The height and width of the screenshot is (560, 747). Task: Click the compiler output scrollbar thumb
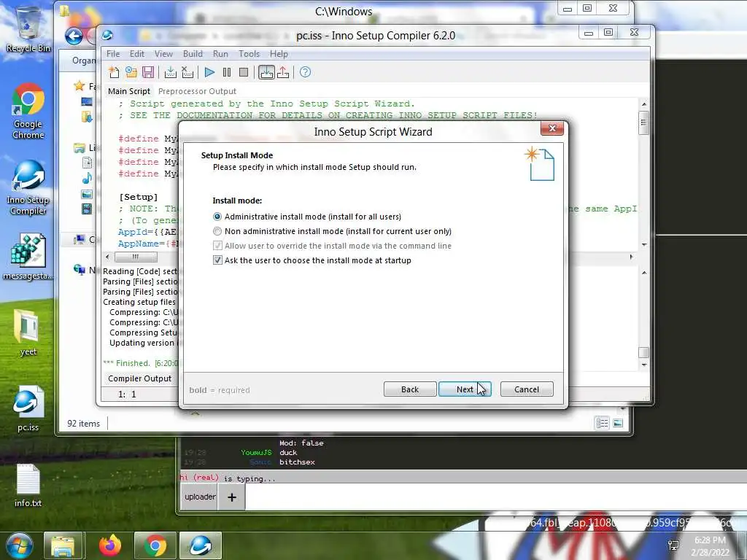(643, 352)
